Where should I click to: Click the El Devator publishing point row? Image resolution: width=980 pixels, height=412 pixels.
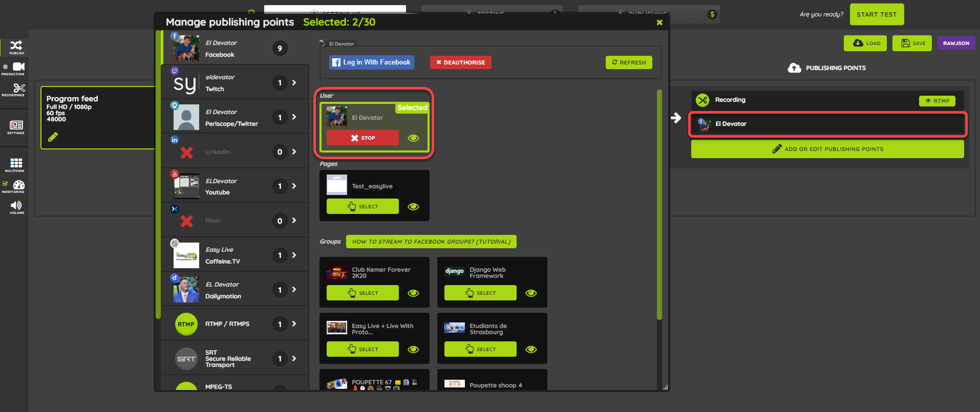pyautogui.click(x=827, y=124)
